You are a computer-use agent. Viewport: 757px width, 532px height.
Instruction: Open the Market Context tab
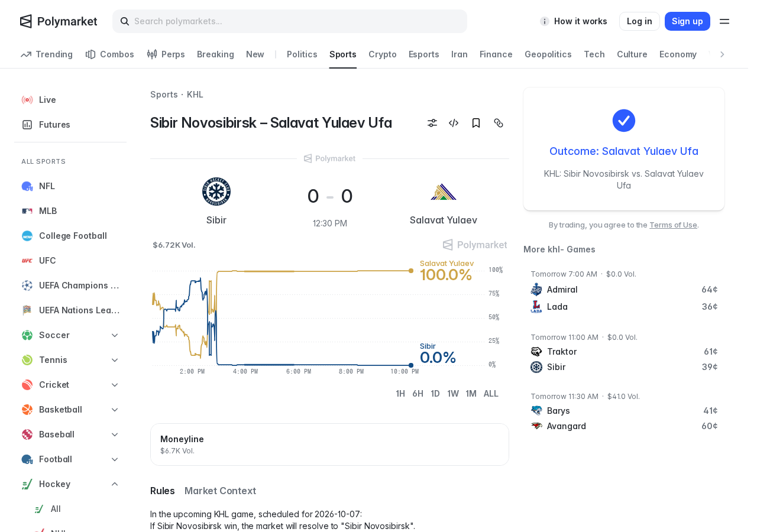click(x=220, y=491)
